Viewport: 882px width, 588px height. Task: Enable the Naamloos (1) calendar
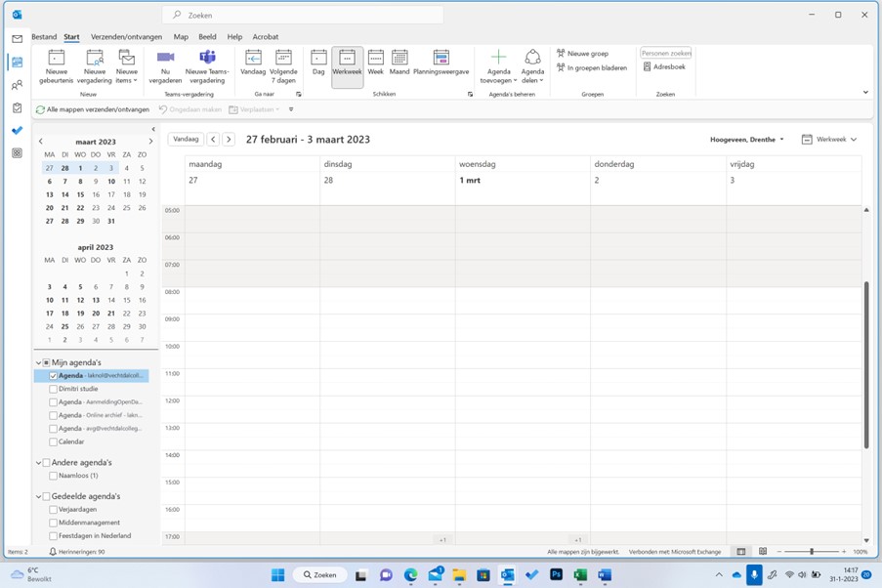(53, 476)
